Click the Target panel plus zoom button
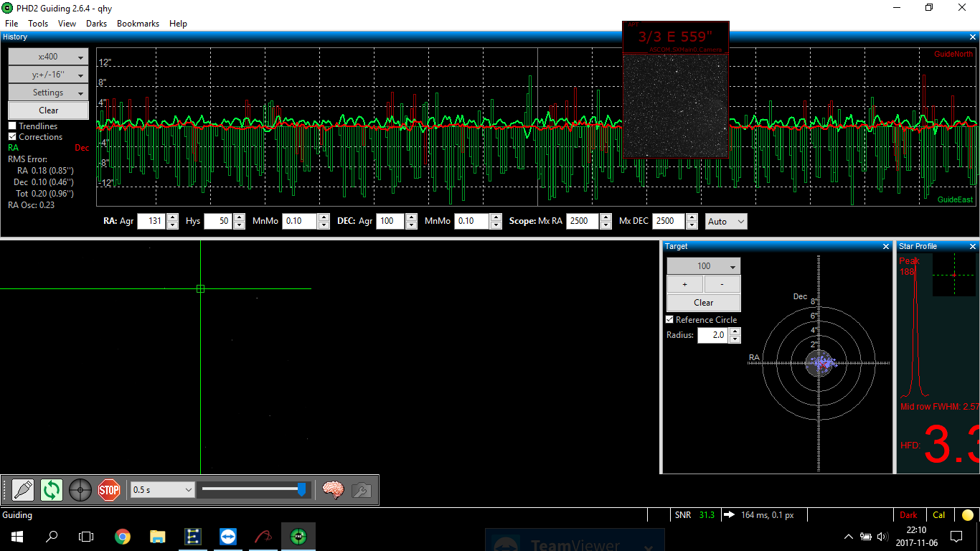 (x=684, y=284)
